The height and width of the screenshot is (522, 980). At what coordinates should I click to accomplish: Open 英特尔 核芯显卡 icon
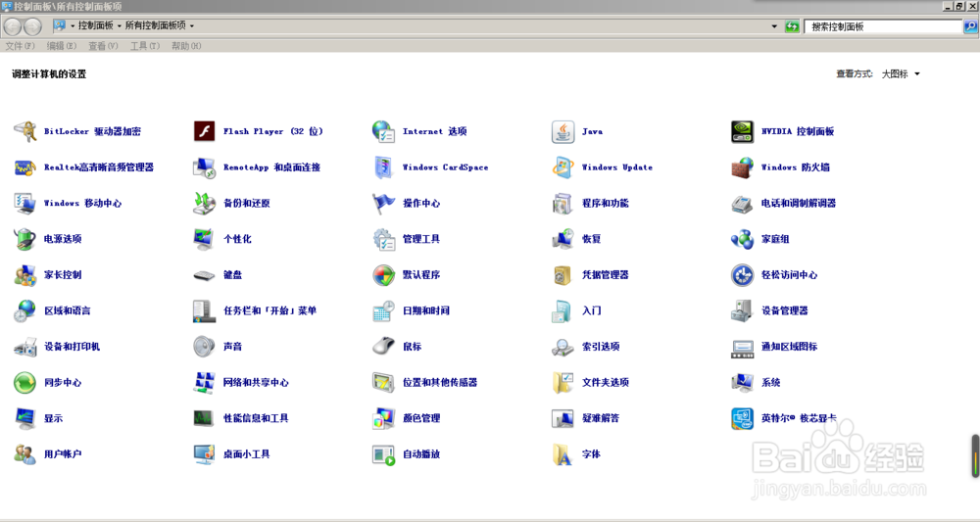[x=742, y=418]
